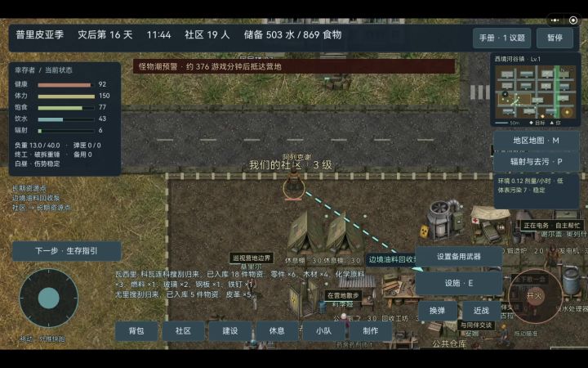Screen dimensions: 588x368
Task: Open the 小队 squad tab
Action: pyautogui.click(x=323, y=331)
